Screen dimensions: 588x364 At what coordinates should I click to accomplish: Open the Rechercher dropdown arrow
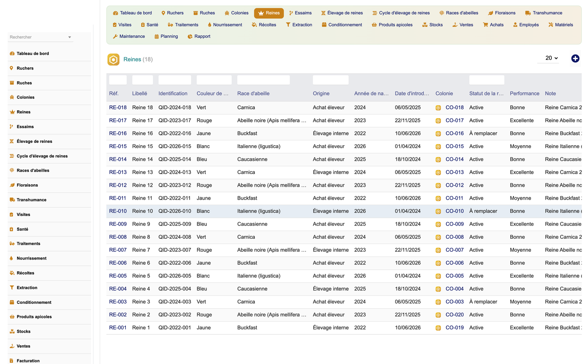70,37
